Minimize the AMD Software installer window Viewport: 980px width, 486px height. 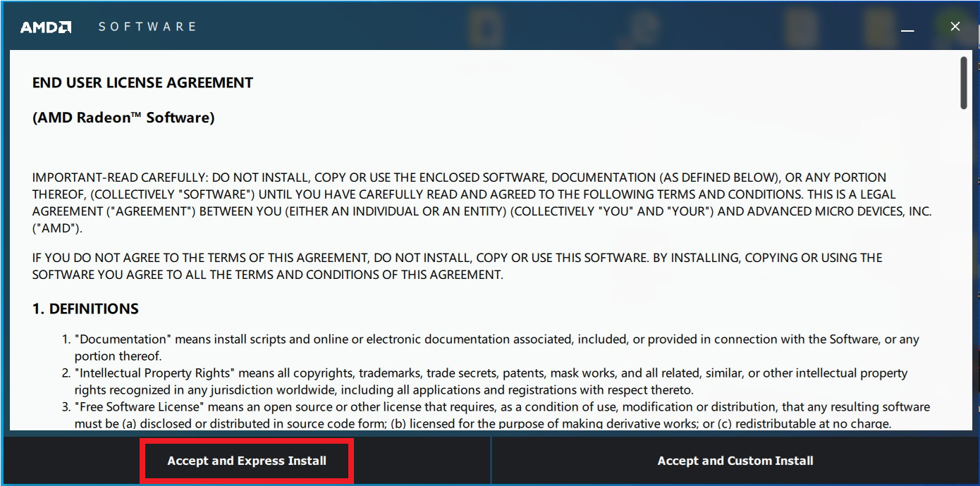coord(907,27)
